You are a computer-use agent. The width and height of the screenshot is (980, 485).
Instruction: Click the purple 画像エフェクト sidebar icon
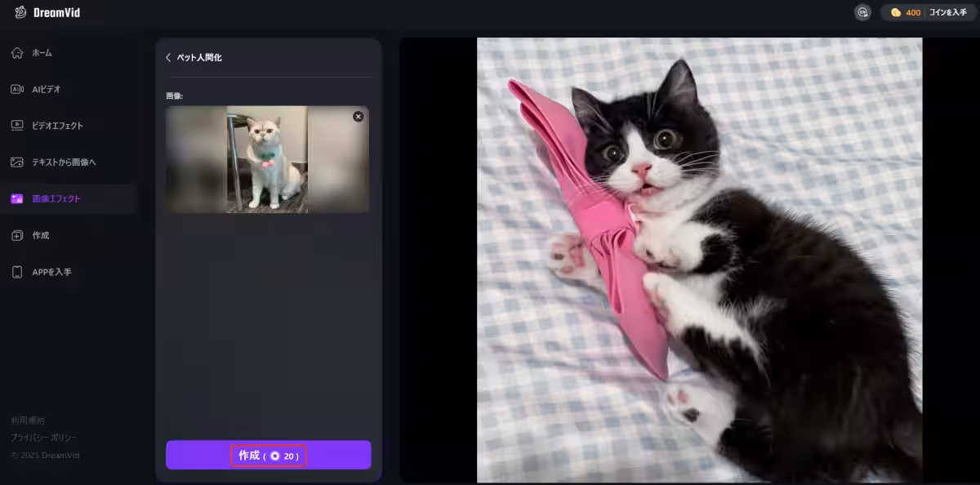pyautogui.click(x=17, y=198)
